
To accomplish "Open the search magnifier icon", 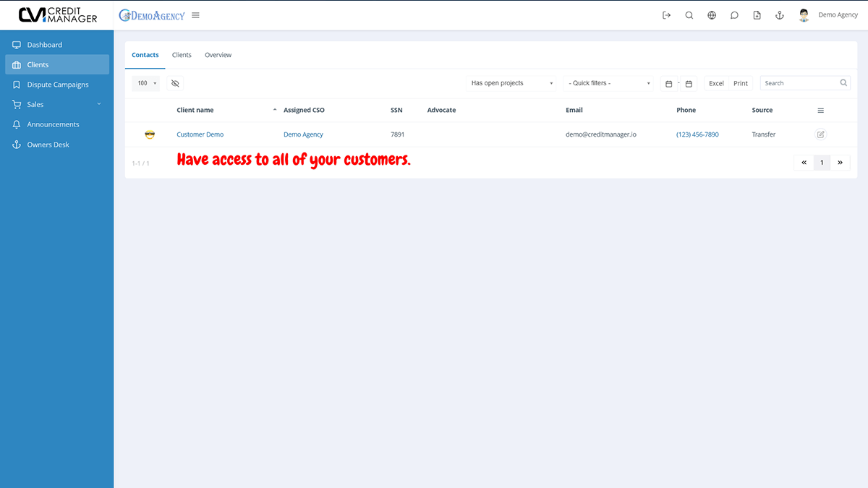I will coord(689,14).
